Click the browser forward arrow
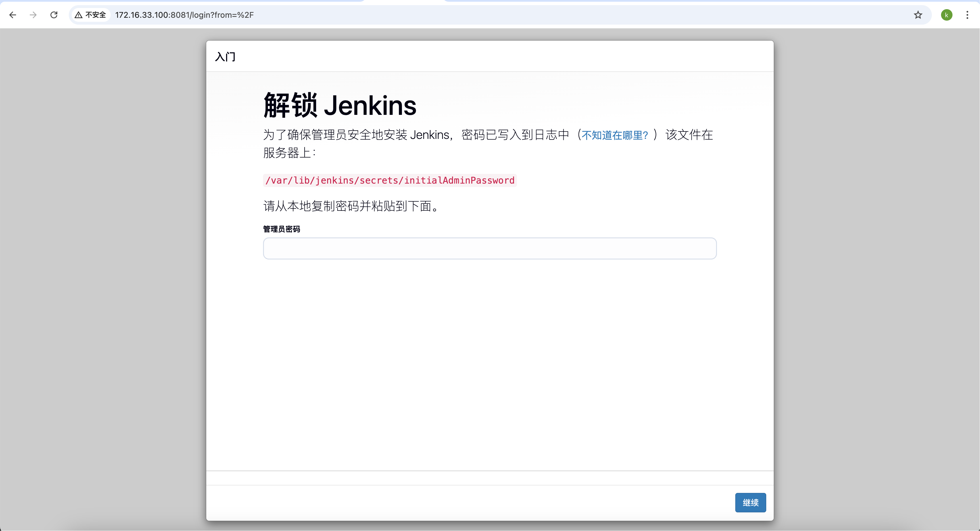980x531 pixels. click(33, 15)
